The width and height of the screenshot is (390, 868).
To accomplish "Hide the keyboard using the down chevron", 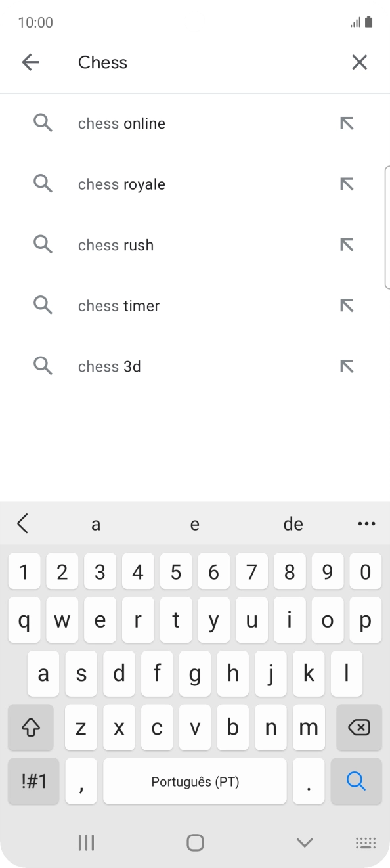I will pos(303,841).
